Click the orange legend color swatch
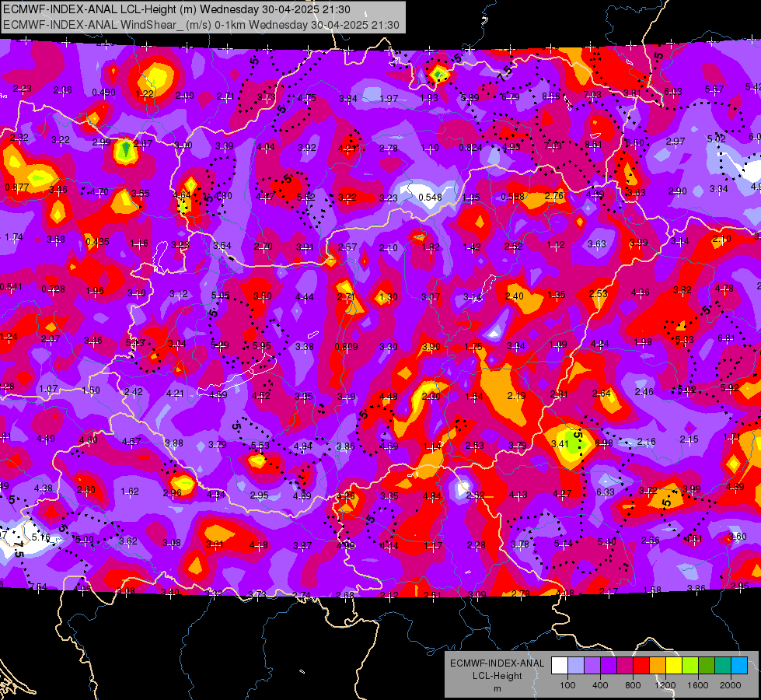The width and height of the screenshot is (761, 700). pyautogui.click(x=658, y=666)
